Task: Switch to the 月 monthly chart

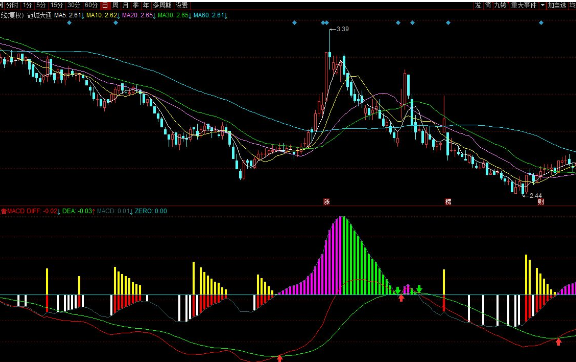Action: click(x=126, y=5)
